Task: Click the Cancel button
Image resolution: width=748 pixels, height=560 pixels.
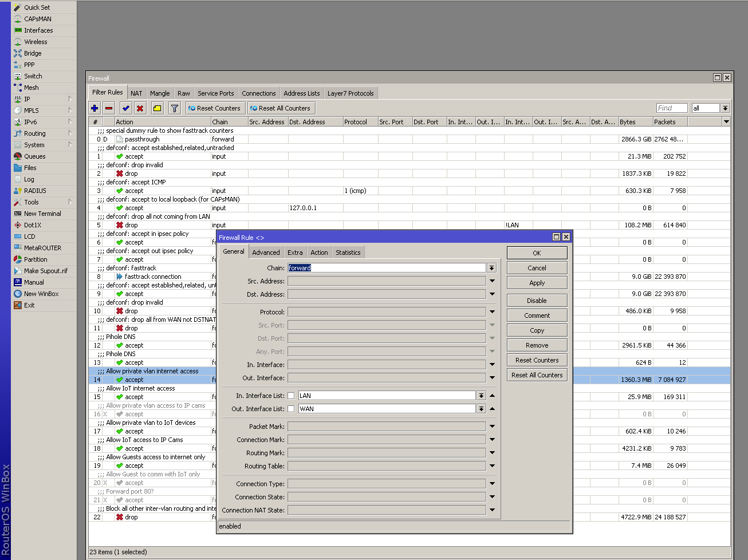Action: 537,268
